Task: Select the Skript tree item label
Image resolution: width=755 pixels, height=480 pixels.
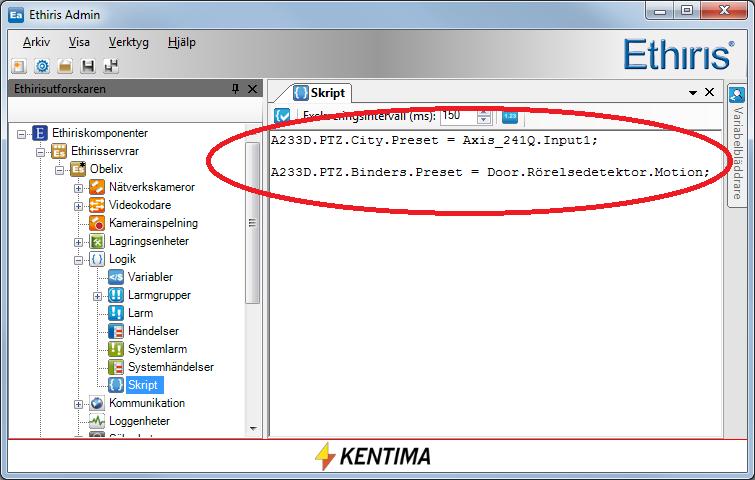Action: (x=143, y=385)
